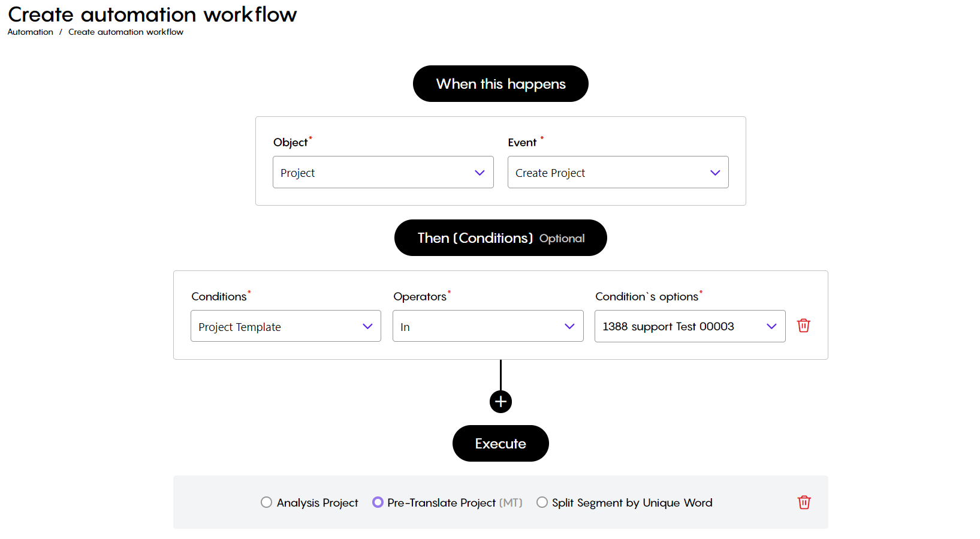The height and width of the screenshot is (539, 980).
Task: Delete the Execute action row
Action: coord(804,502)
